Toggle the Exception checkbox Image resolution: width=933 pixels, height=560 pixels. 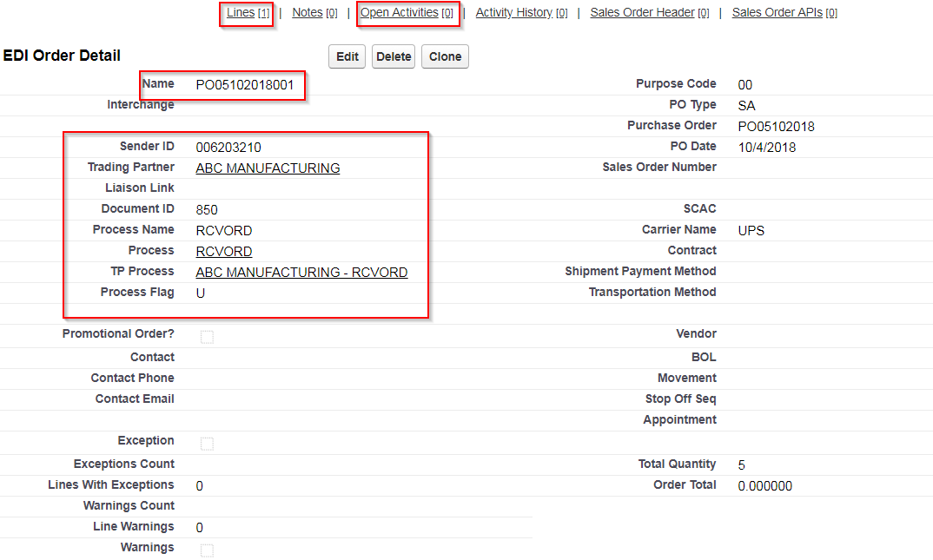(x=207, y=444)
